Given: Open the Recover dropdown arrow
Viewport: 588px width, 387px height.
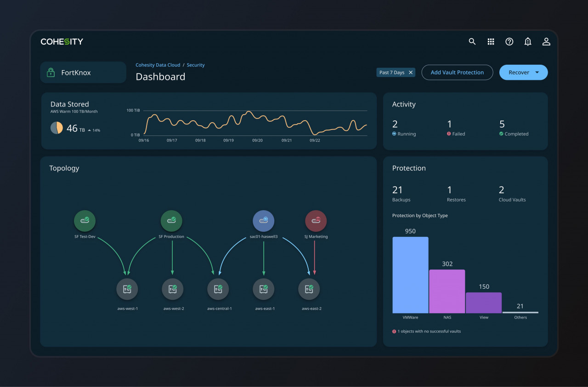Looking at the screenshot, I should point(537,73).
